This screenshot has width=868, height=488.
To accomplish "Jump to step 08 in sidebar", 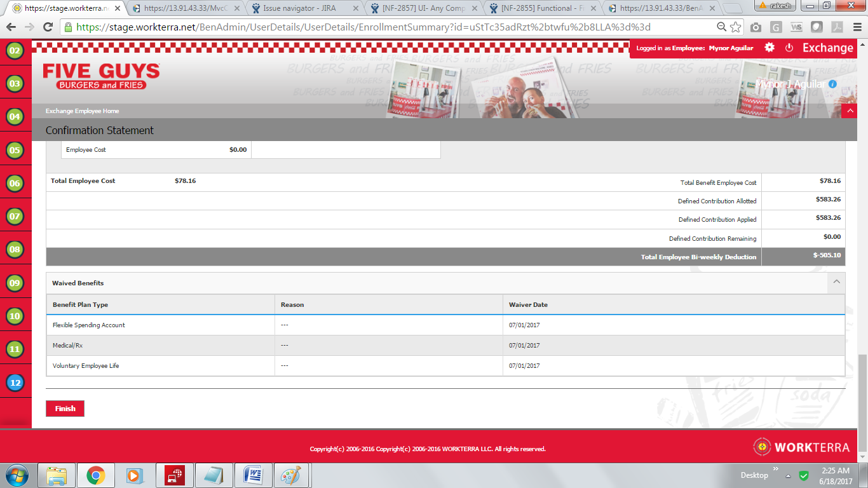I will point(15,250).
